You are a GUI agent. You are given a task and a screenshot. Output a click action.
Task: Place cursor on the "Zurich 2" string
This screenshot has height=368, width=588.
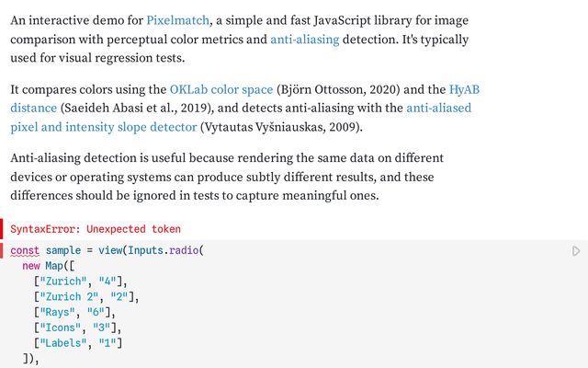(x=69, y=296)
